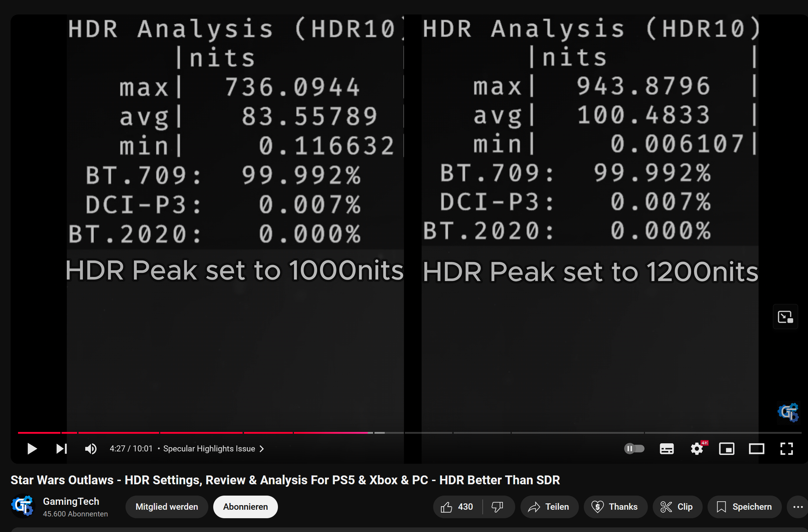Open the more actions three-dot menu
Screen dimensions: 808x532
[798, 507]
